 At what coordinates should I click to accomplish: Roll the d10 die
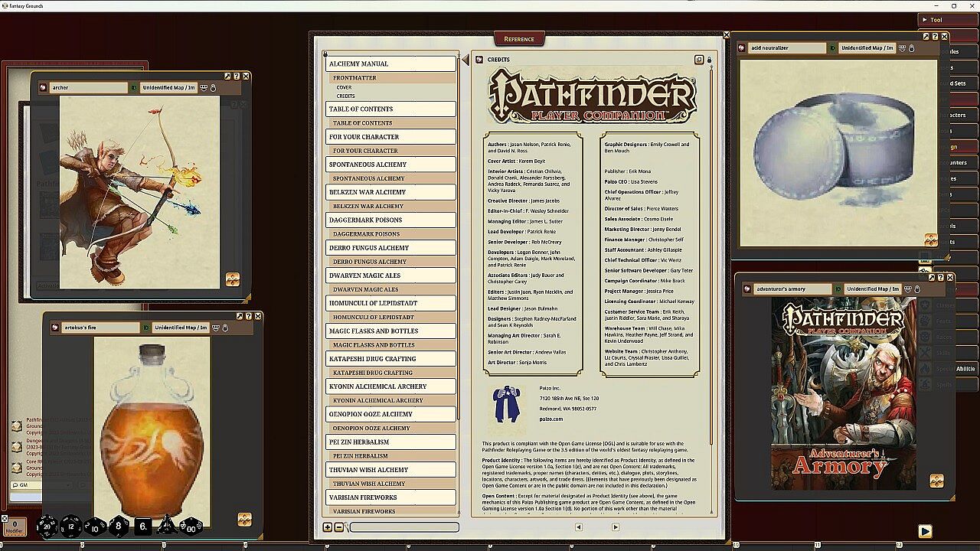95,527
